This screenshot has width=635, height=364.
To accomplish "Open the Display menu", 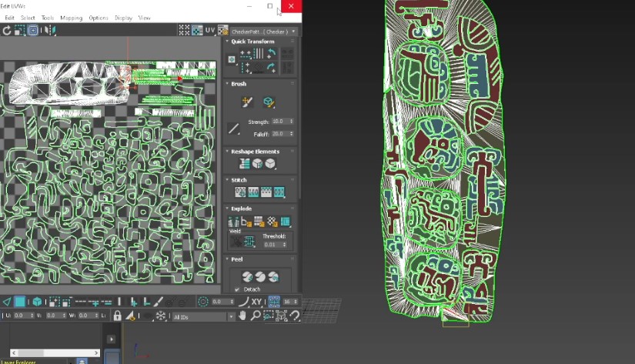I will click(x=123, y=18).
